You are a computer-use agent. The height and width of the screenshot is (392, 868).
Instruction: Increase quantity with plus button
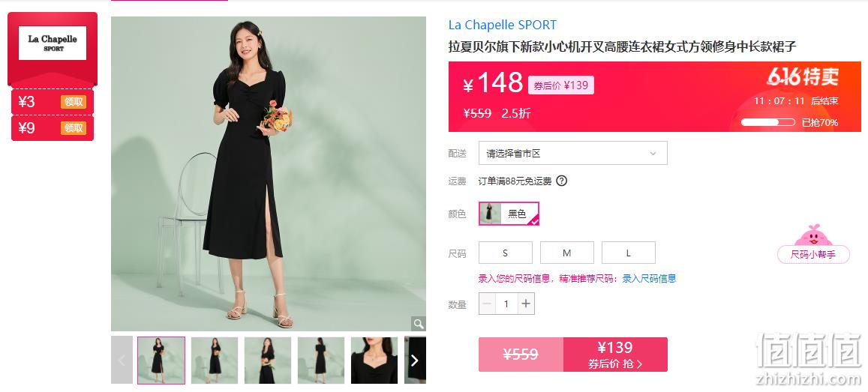click(526, 304)
